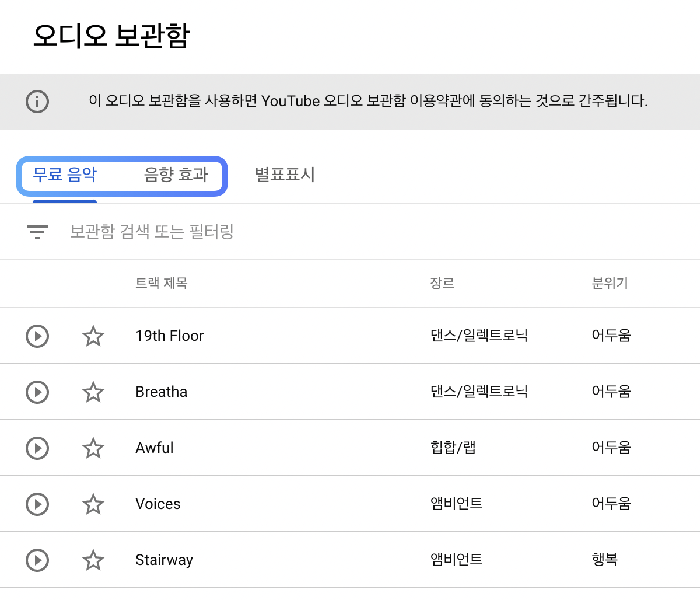This screenshot has height=600, width=700.
Task: Select the 19th Floor track title
Action: pyautogui.click(x=170, y=336)
